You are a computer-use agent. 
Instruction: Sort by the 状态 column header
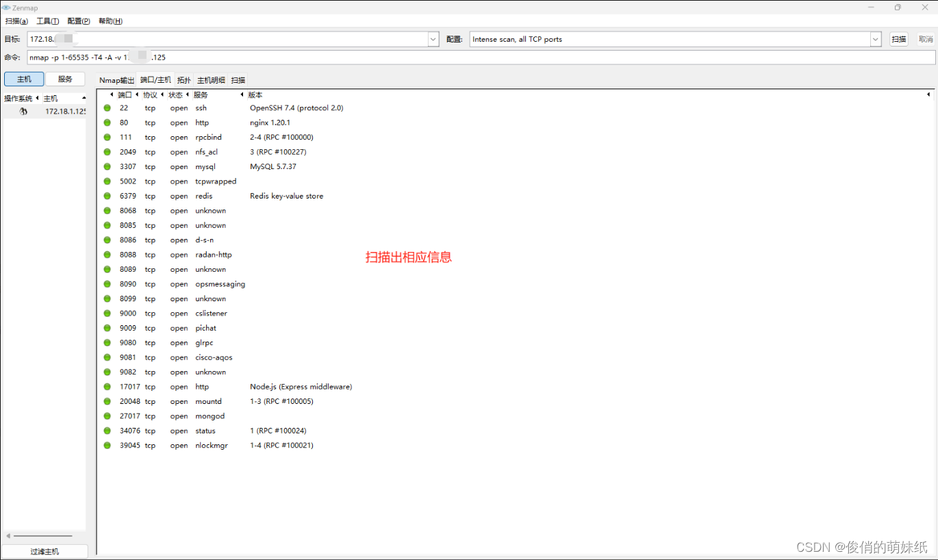tap(176, 95)
